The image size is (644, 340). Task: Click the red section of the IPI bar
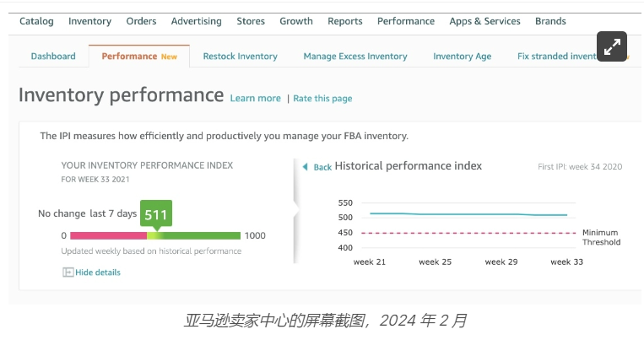coord(108,235)
